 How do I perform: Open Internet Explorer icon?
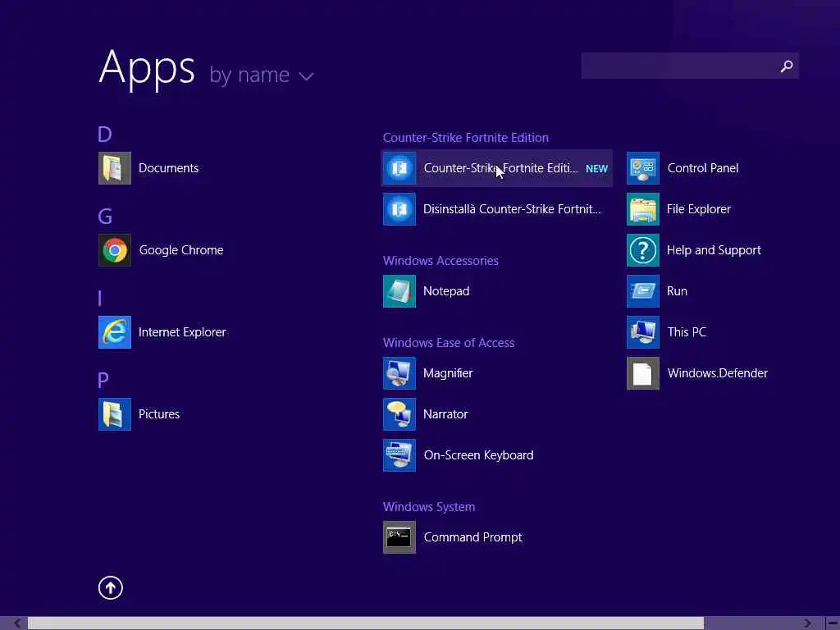115,332
